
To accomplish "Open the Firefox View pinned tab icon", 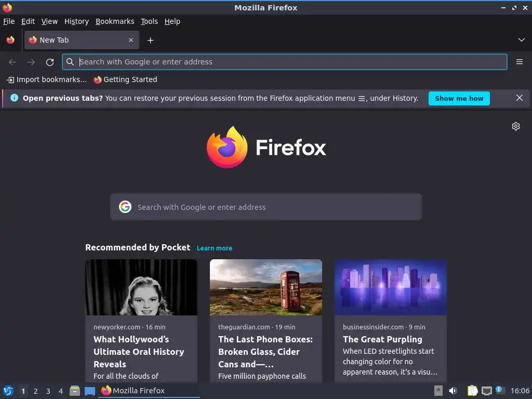I will click(10, 40).
